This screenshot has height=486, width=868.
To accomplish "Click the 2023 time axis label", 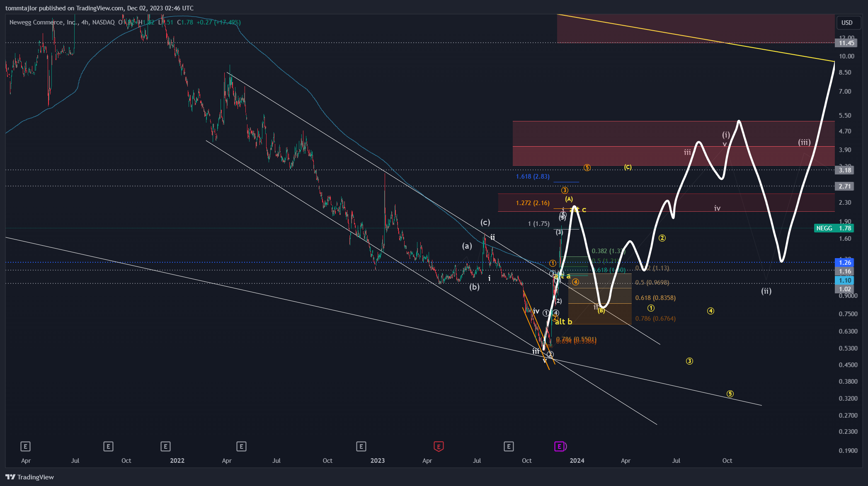I will click(x=378, y=461).
